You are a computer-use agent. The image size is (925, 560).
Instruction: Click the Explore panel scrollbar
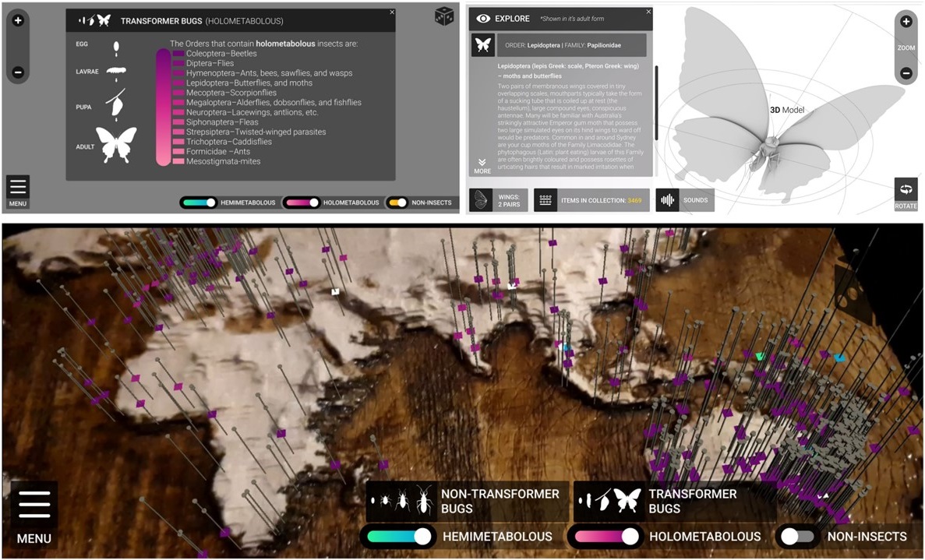[656, 101]
